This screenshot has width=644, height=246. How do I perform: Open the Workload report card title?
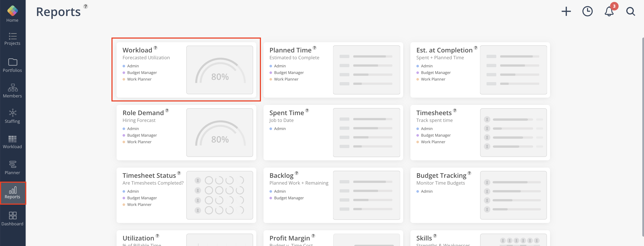tap(137, 50)
